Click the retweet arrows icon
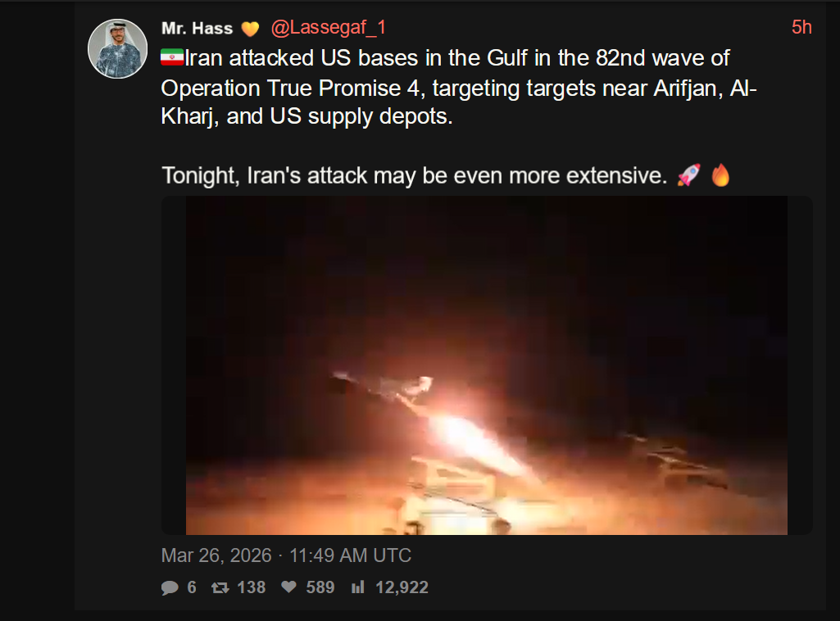This screenshot has width=840, height=621. pos(220,587)
